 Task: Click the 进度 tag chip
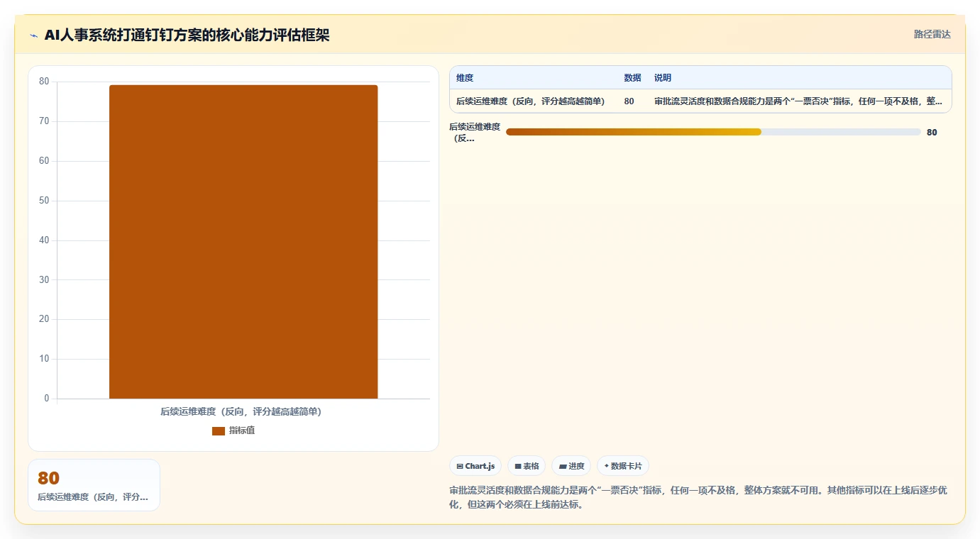[571, 466]
